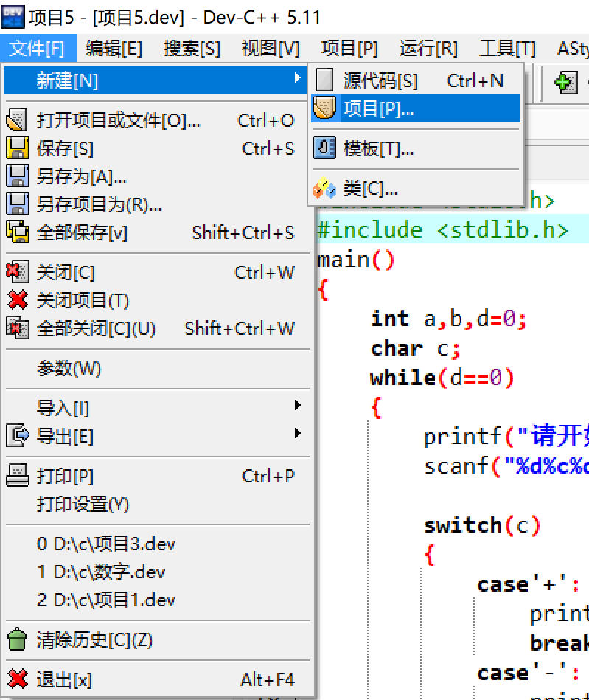589x700 pixels.
Task: Select 全部保存[v] menu entry
Action: point(156,232)
